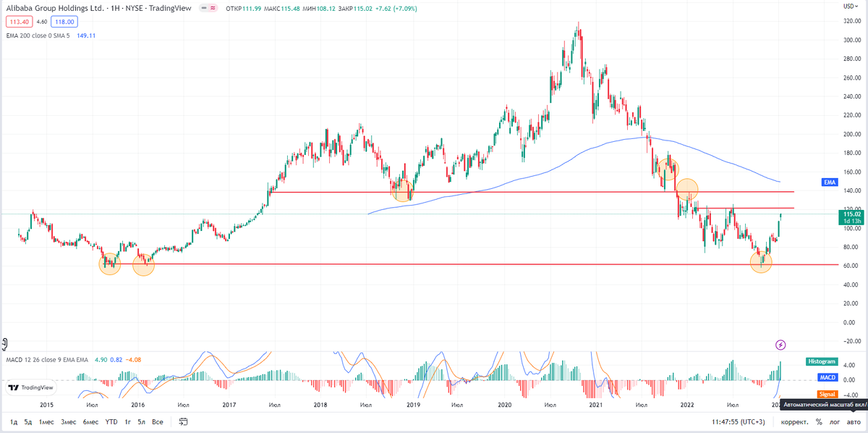Select the 6мес time range
868x433 pixels.
[90, 421]
